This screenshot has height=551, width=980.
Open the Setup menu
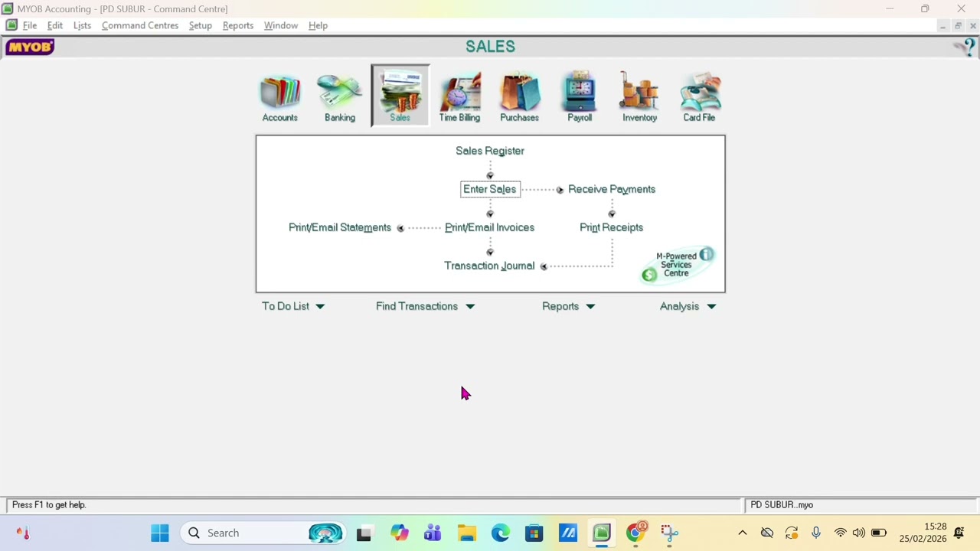point(201,25)
